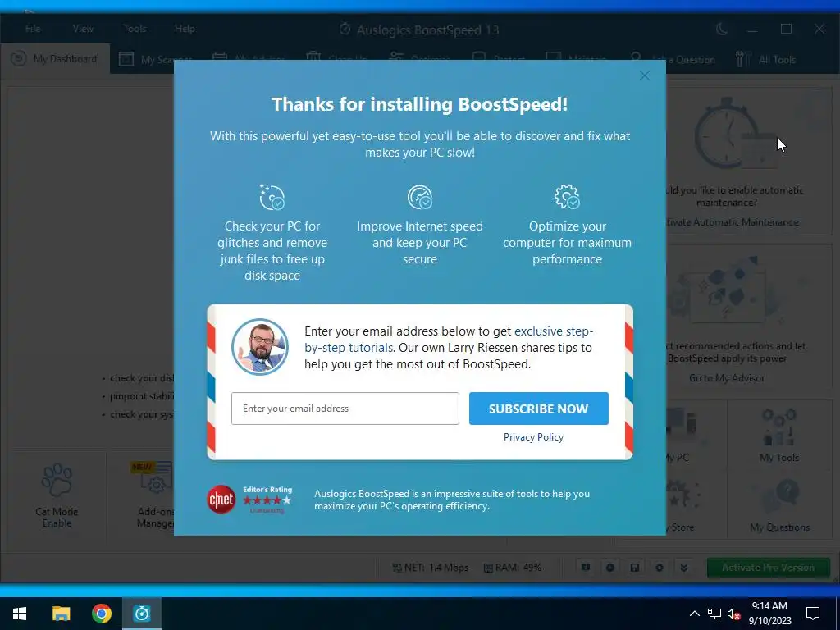Switch to the All Tools tab
Viewport: 840px width, 630px height.
click(x=766, y=59)
